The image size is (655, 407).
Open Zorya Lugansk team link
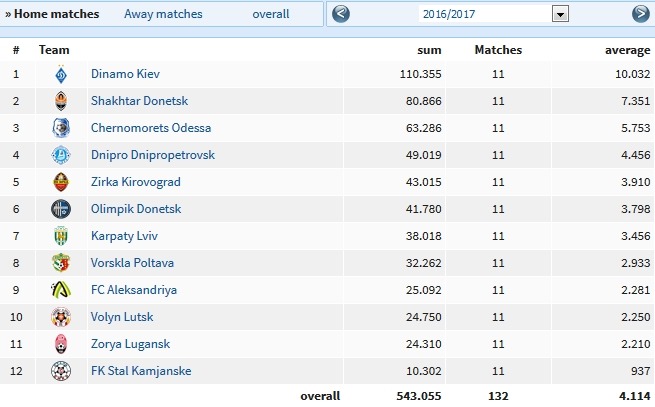point(130,344)
